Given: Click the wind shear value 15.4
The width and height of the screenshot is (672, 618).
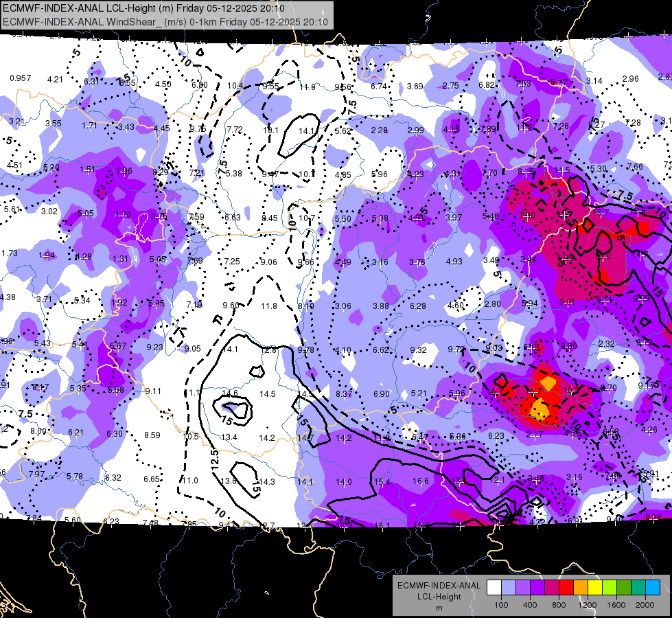Looking at the screenshot, I should point(382,481).
